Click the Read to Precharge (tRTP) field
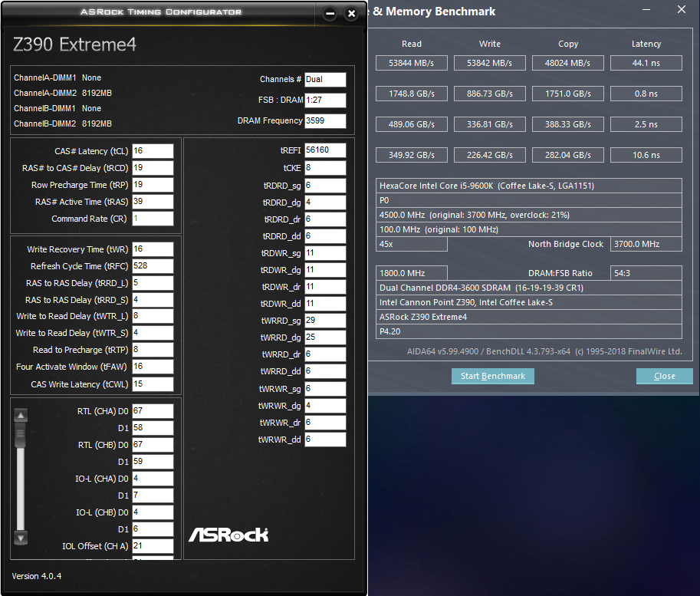This screenshot has width=700, height=596. coord(153,350)
